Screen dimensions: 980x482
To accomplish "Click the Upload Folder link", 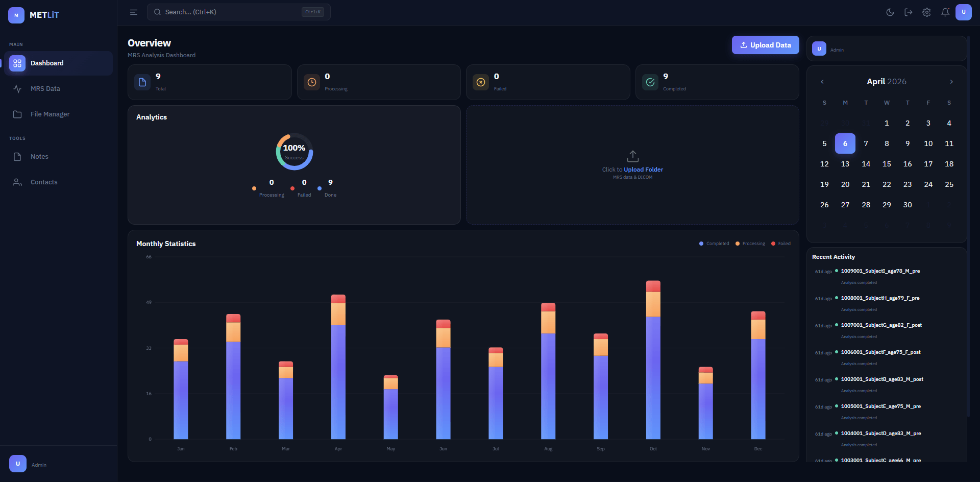I will pyautogui.click(x=643, y=169).
